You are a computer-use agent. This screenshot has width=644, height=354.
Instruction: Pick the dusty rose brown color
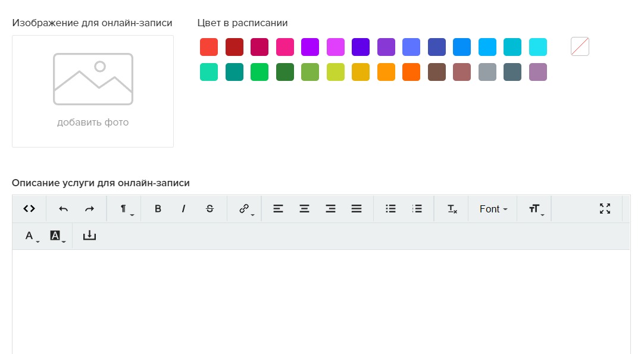pos(462,72)
